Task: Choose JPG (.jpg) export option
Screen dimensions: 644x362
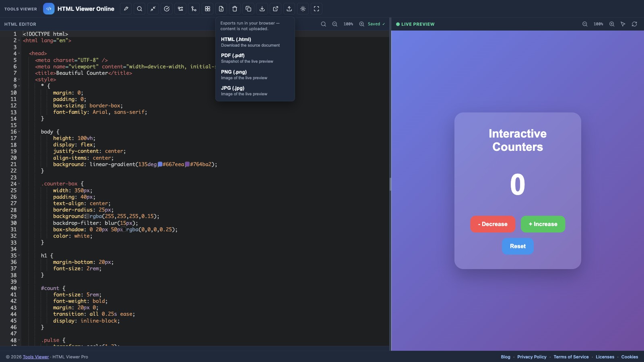Action: (255, 91)
